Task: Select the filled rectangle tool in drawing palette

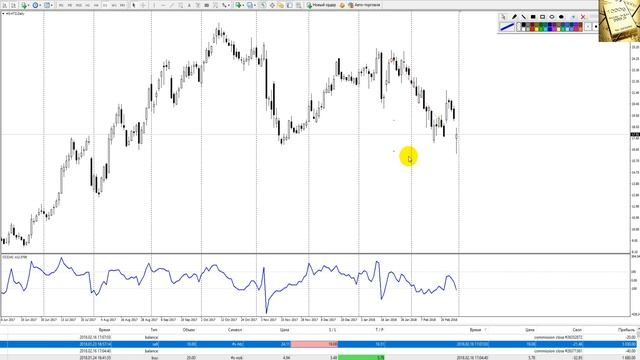Action: click(533, 17)
